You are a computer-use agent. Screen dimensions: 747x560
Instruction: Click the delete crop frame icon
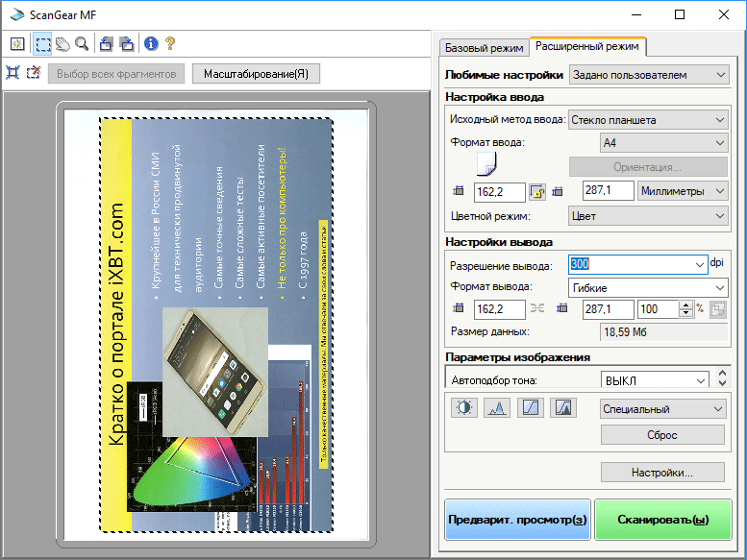(x=34, y=72)
